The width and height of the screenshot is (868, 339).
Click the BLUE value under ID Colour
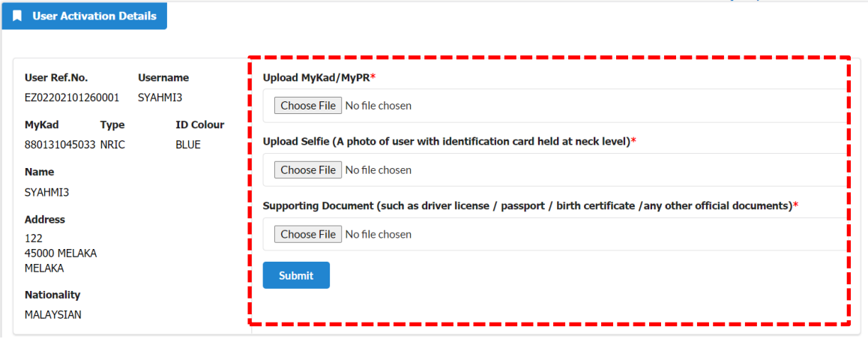187,145
